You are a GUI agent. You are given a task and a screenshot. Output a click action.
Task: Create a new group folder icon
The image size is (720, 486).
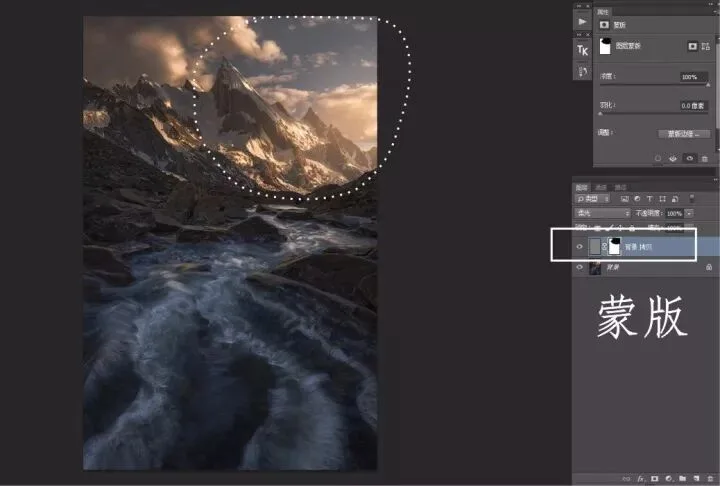click(682, 479)
